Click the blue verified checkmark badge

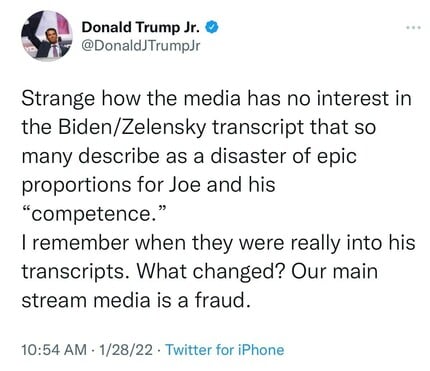coord(212,27)
